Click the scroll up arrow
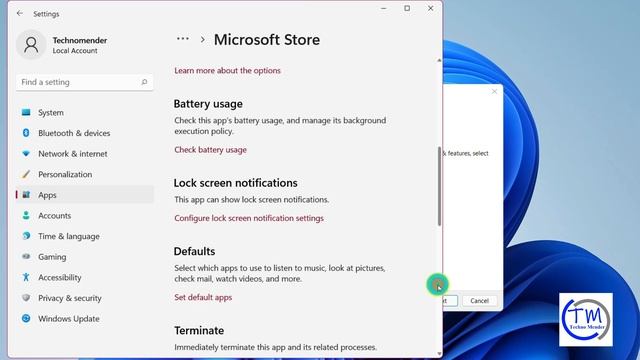Image resolution: width=640 pixels, height=360 pixels. click(439, 60)
